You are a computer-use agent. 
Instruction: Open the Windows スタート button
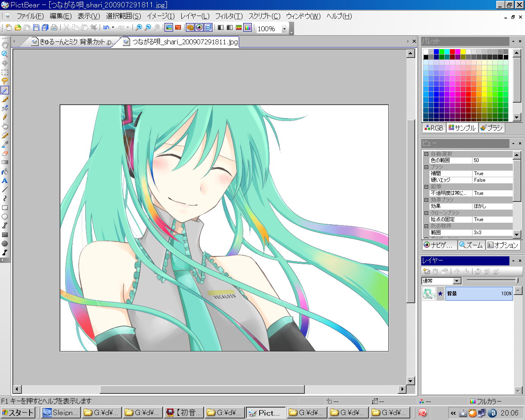pyautogui.click(x=18, y=413)
